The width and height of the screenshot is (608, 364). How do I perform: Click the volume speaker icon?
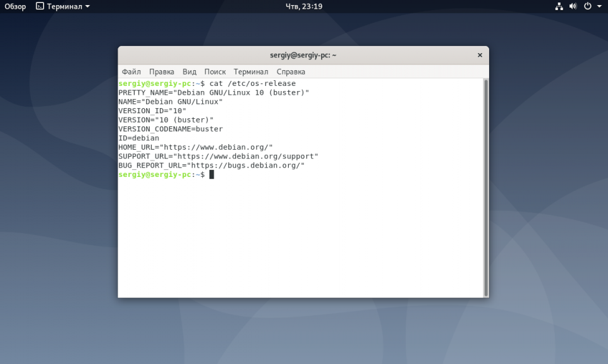(x=573, y=6)
